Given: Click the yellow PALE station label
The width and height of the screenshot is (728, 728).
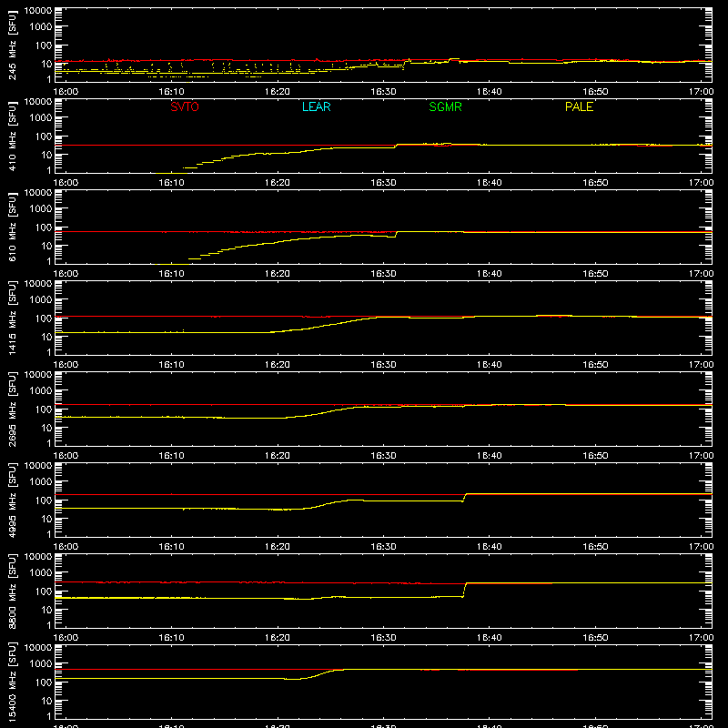Looking at the screenshot, I should [x=579, y=106].
